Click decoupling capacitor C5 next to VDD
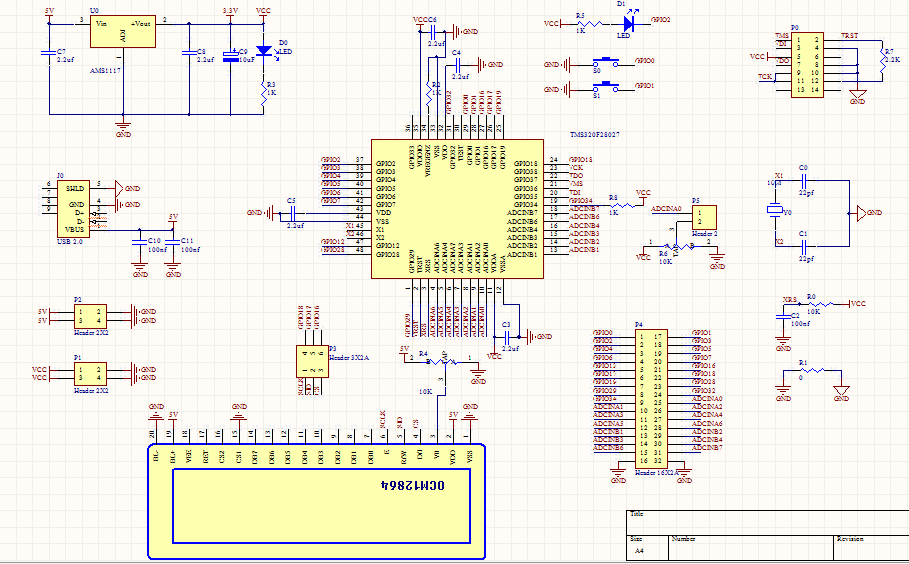The height and width of the screenshot is (564, 909). 292,213
